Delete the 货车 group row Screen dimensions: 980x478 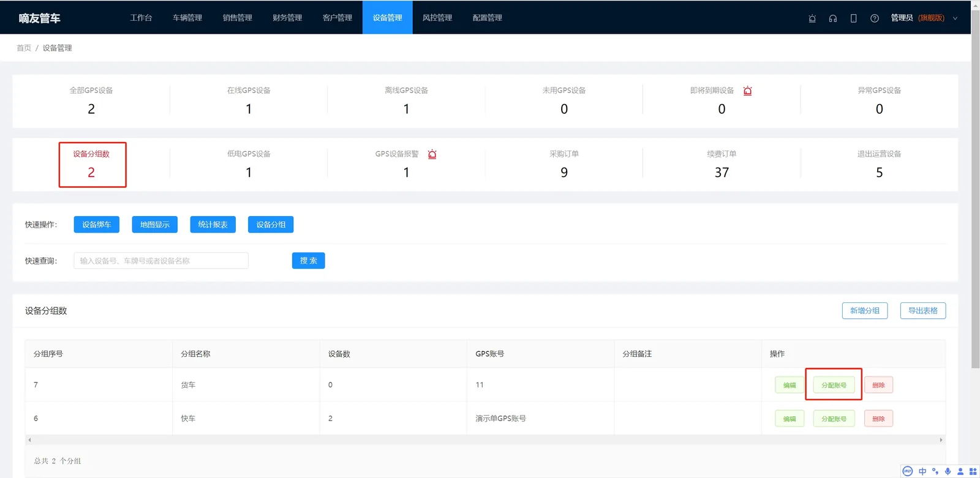click(879, 385)
